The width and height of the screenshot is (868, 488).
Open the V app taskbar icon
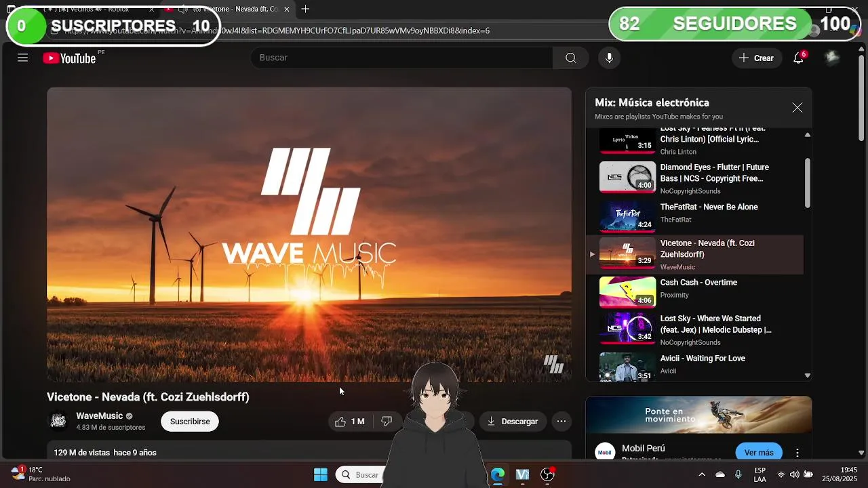pos(522,474)
